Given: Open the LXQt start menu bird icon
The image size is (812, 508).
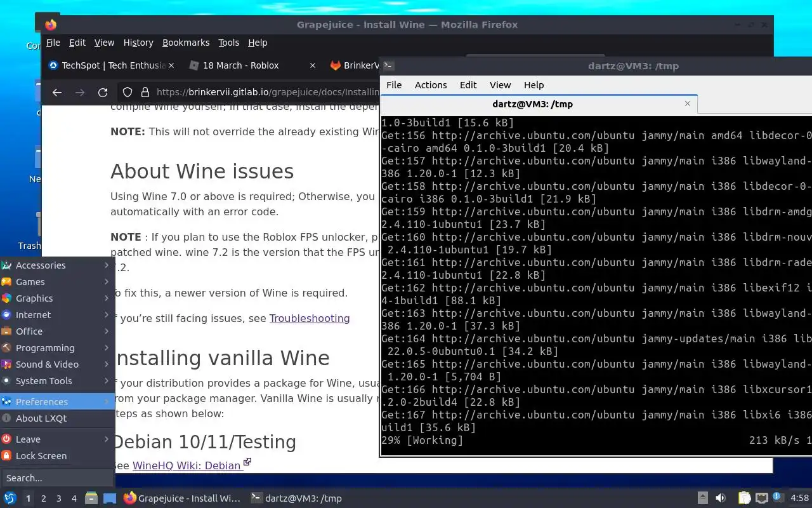Looking at the screenshot, I should 10,498.
